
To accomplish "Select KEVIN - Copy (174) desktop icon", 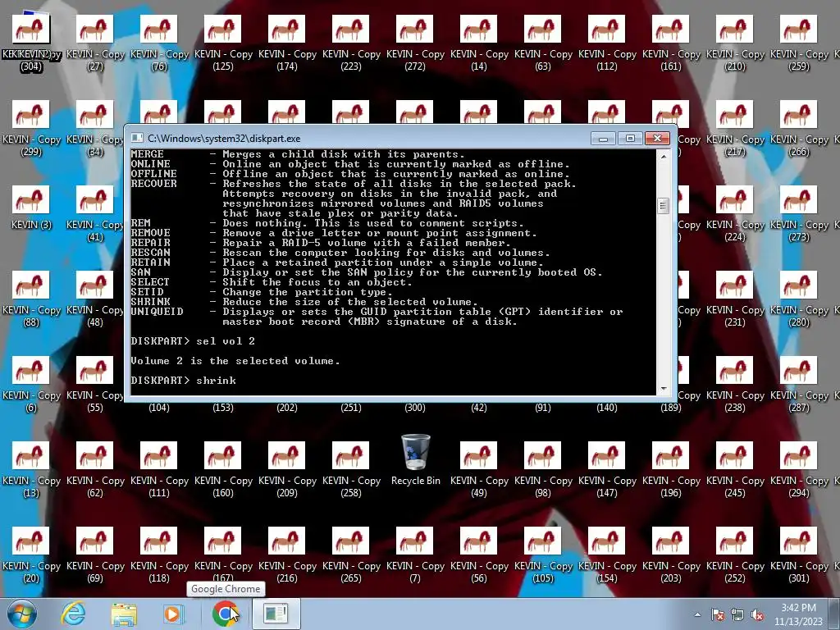I will click(286, 43).
